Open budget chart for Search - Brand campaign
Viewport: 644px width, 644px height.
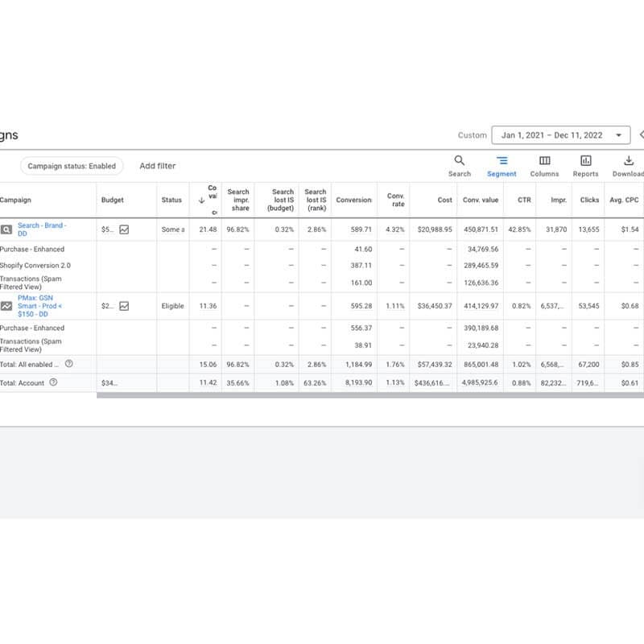124,229
